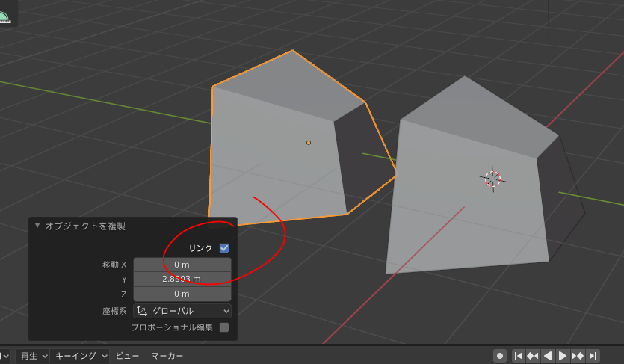This screenshot has height=364, width=624.
Task: Open the 再生 playback dropdown
Action: (x=33, y=356)
